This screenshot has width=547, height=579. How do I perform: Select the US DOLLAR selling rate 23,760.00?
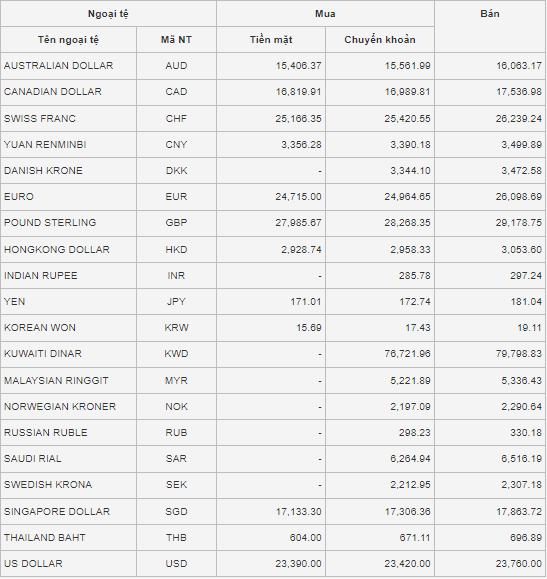click(519, 563)
